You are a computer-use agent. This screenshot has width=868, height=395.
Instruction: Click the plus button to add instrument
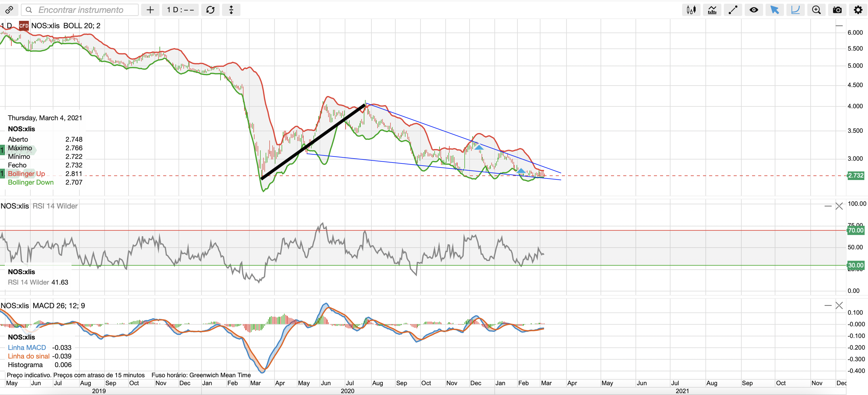tap(150, 10)
